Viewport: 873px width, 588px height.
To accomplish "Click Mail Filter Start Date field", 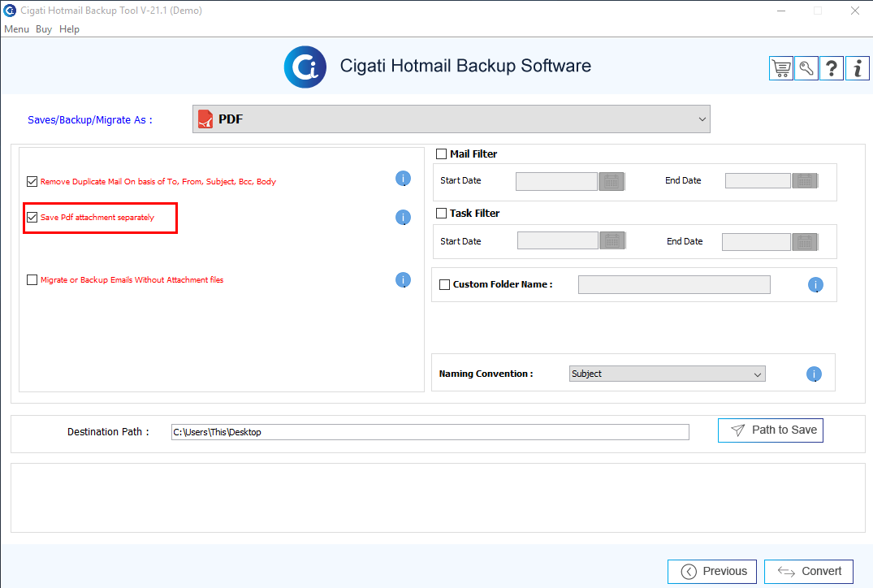I will [556, 182].
